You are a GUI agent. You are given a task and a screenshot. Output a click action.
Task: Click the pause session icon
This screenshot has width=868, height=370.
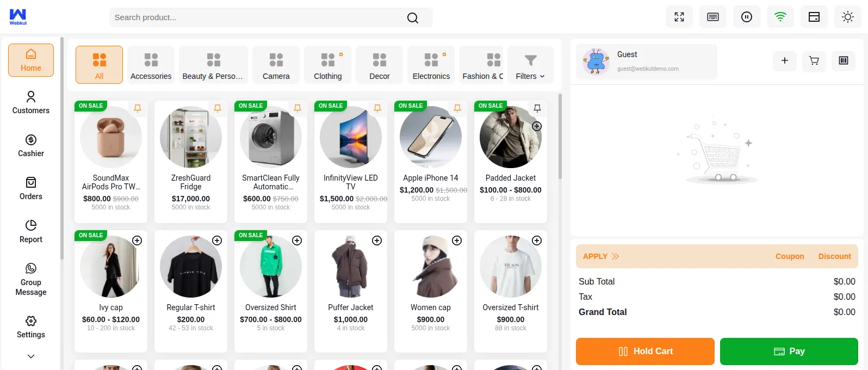[747, 17]
